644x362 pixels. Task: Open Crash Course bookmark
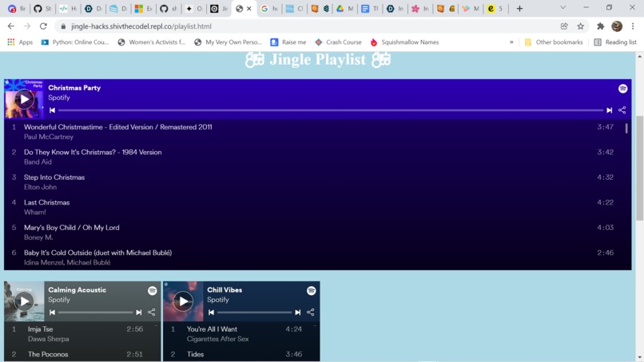point(338,42)
